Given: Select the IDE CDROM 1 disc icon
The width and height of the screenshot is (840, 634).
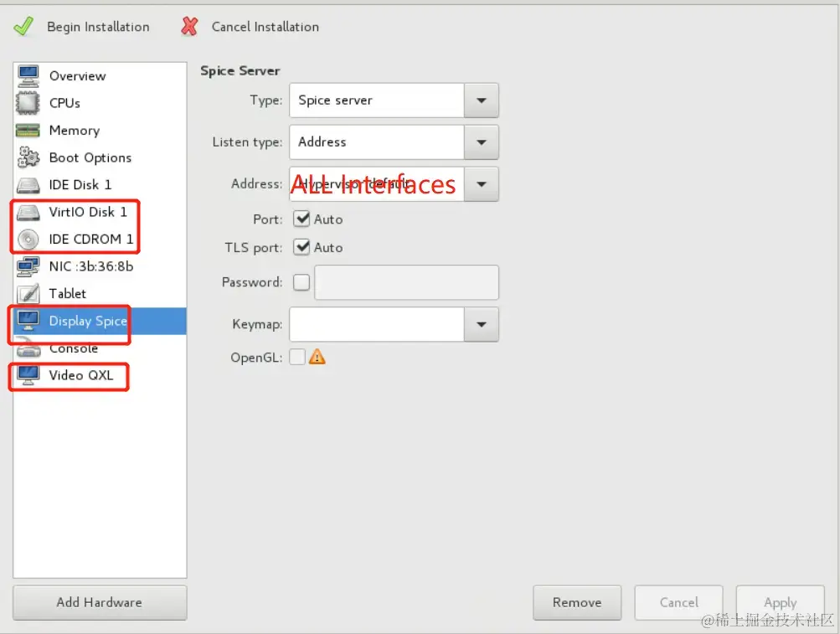Looking at the screenshot, I should [x=28, y=239].
